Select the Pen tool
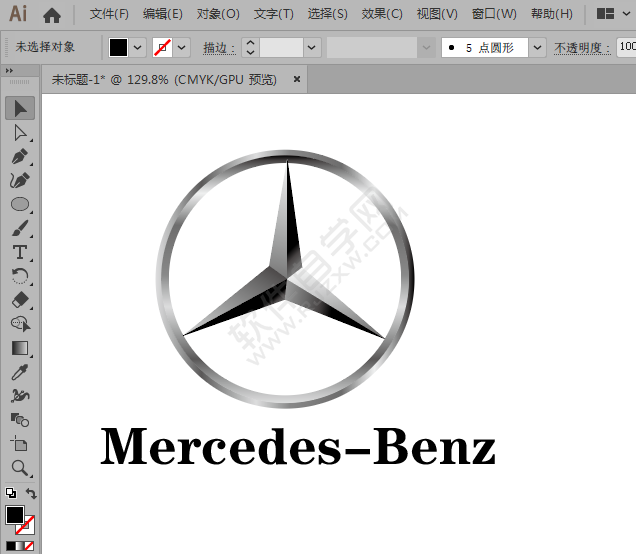 coord(20,157)
